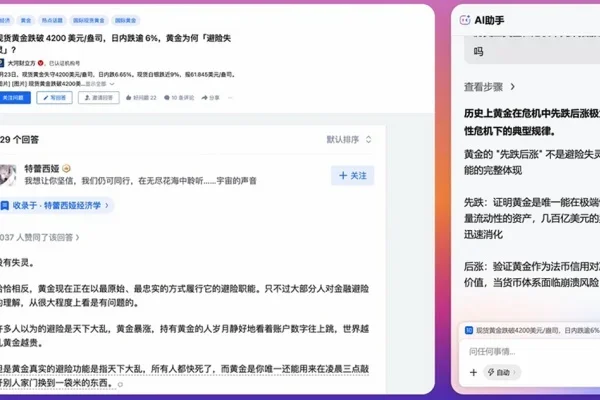The image size is (600, 400).
Task: Click the AI助手 robot logo icon
Action: [x=465, y=20]
